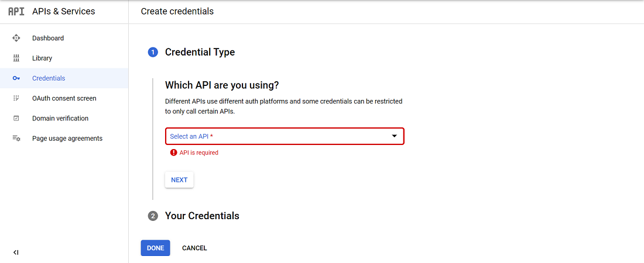Image resolution: width=644 pixels, height=263 pixels.
Task: Select Domain verification in sidebar
Action: [60, 118]
